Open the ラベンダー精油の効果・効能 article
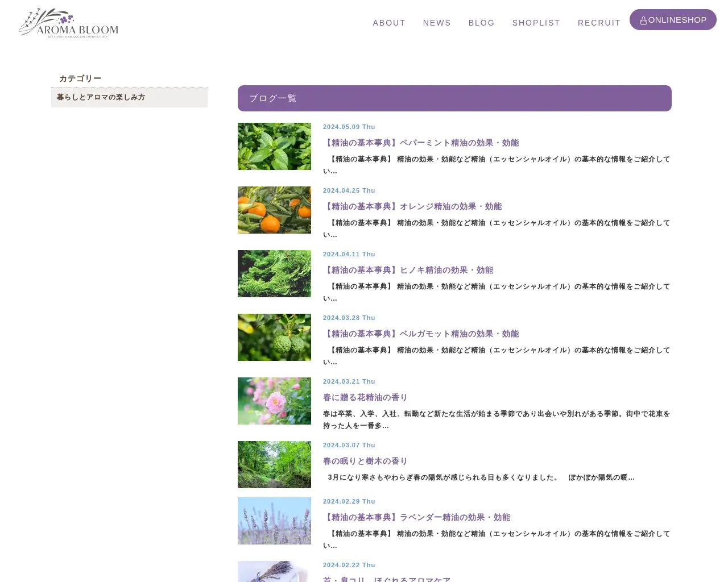This screenshot has height=582, width=728. coord(417,517)
